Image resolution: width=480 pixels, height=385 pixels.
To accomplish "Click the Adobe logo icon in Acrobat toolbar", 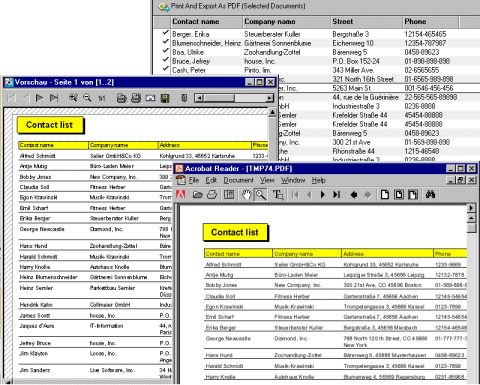I will (x=180, y=195).
